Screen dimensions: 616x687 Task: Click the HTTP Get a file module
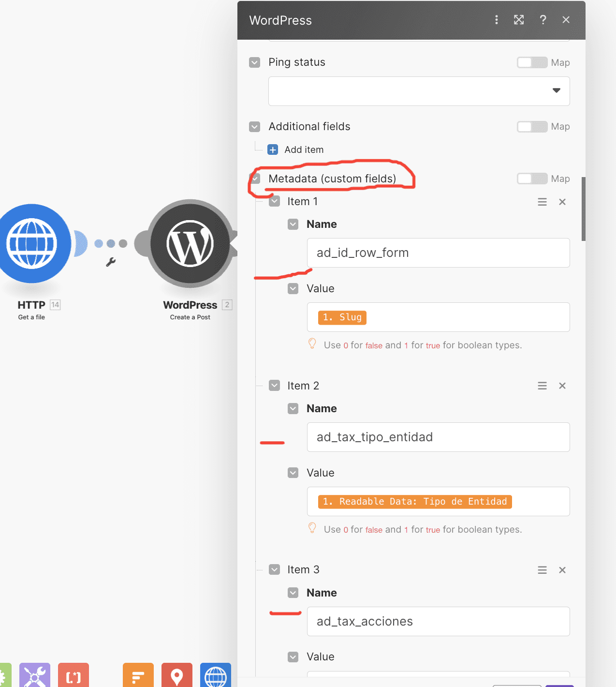pos(32,243)
